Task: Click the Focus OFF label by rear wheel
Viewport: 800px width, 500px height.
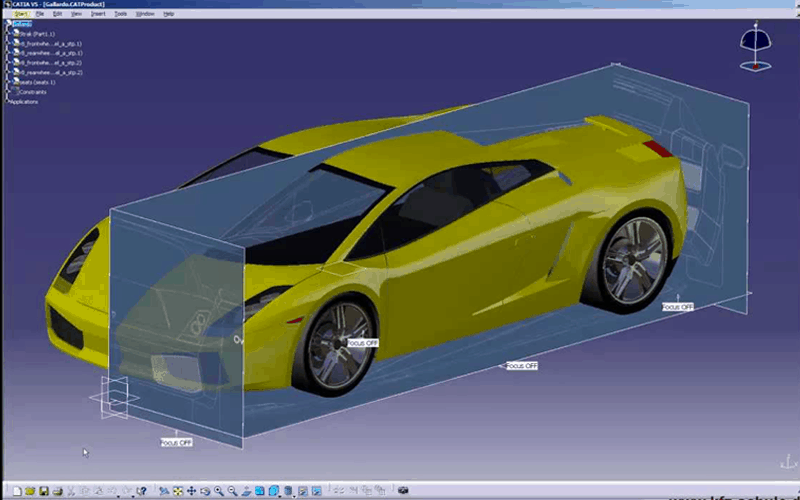Action: [678, 307]
